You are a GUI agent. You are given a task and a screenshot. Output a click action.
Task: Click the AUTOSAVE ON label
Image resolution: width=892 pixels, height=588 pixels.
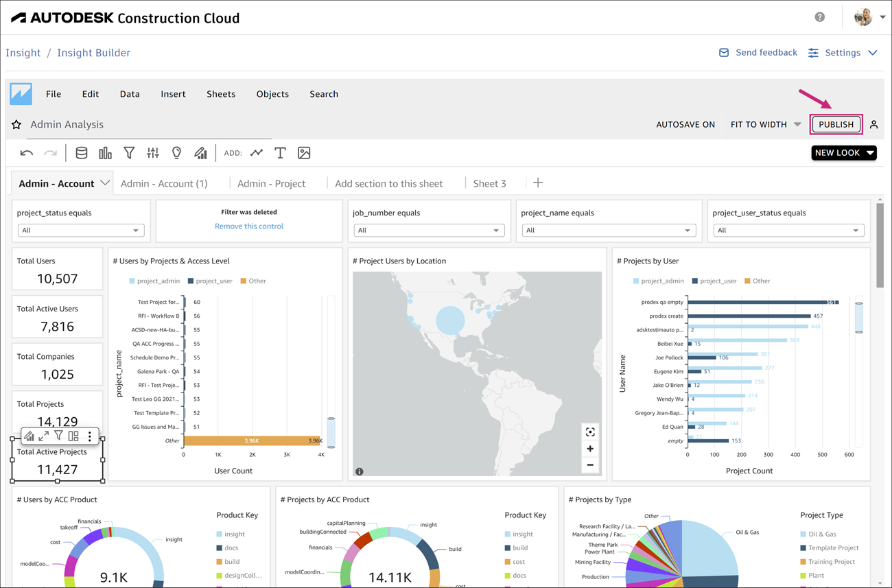coord(685,124)
